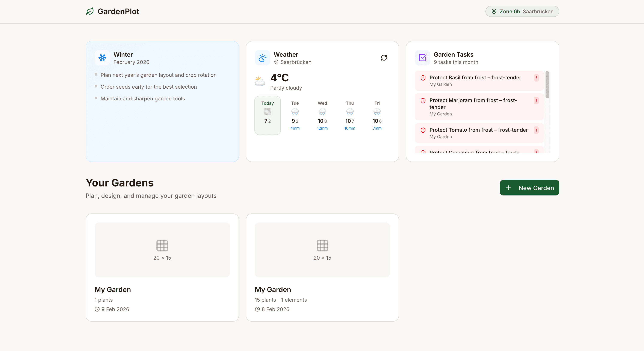Click the frost shield icon on the Basil task

pyautogui.click(x=423, y=78)
